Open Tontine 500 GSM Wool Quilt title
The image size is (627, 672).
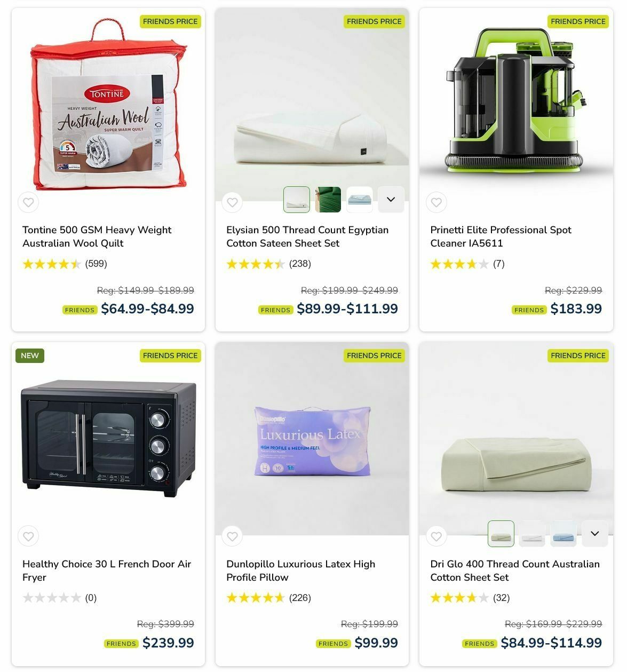(97, 236)
